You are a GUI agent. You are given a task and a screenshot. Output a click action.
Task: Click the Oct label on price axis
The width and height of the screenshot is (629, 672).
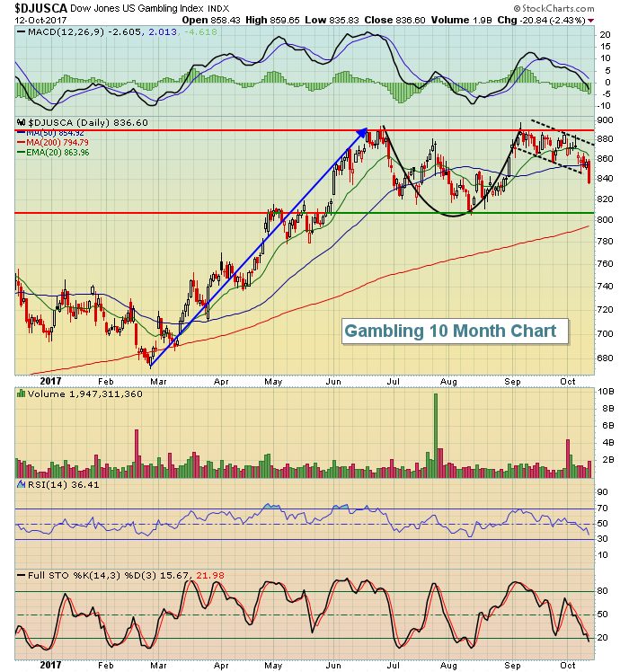tap(568, 382)
